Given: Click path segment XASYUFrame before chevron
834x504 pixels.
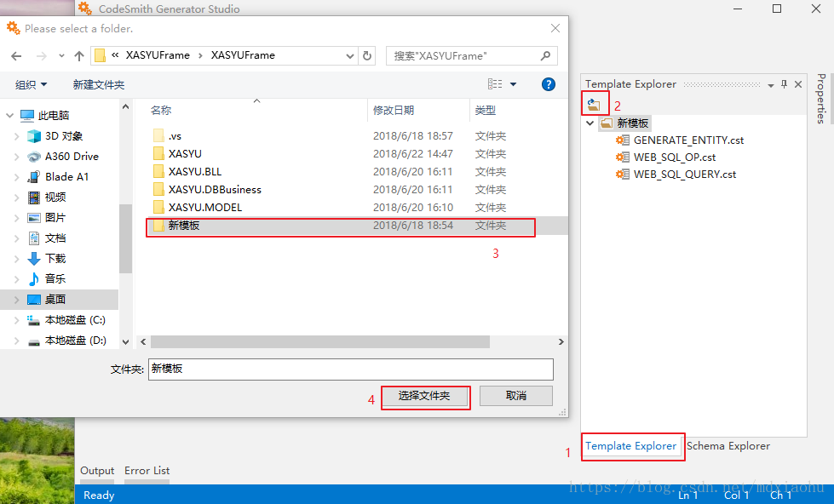Looking at the screenshot, I should tap(158, 55).
